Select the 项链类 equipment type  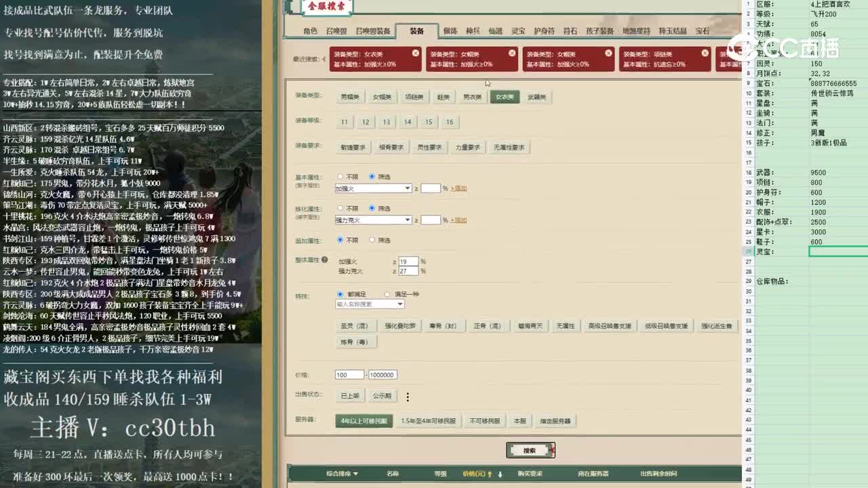click(x=414, y=97)
